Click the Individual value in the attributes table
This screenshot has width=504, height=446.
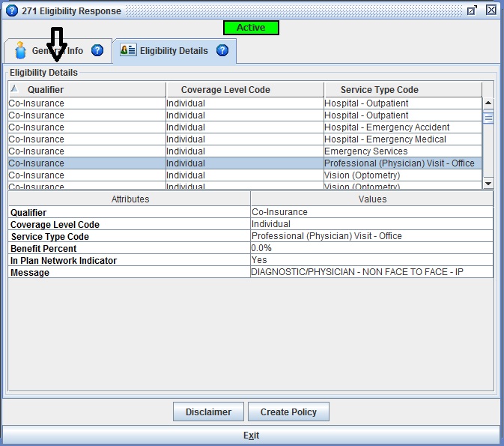270,223
